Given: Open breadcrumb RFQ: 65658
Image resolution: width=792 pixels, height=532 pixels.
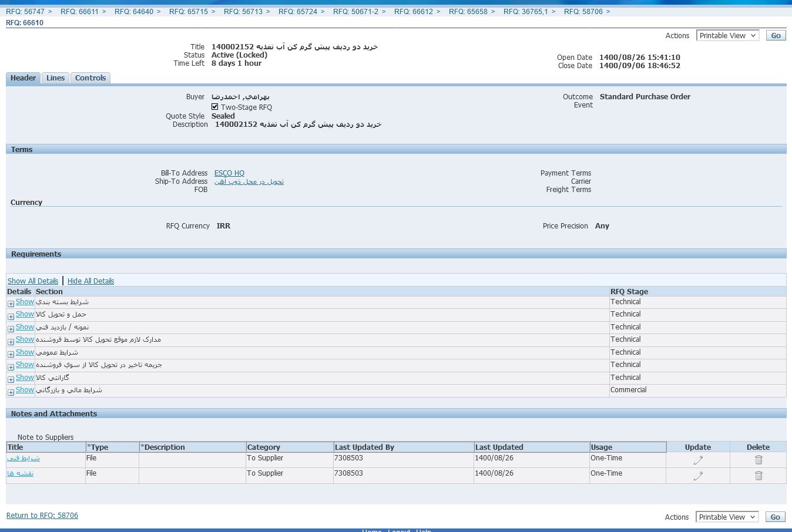Looking at the screenshot, I should tap(468, 12).
